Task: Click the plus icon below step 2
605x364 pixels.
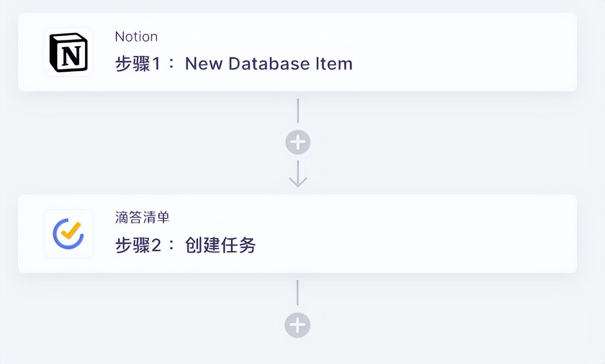Action: click(x=297, y=325)
